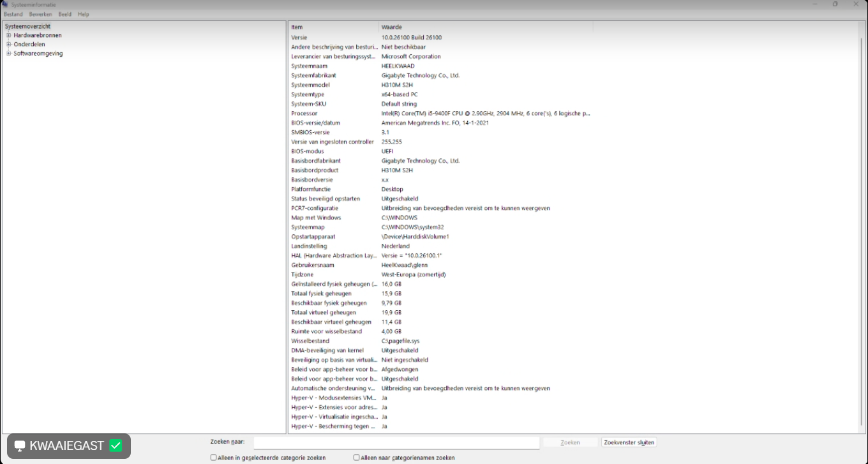
Task: Select the username value 'HeelKwaad\glenn'
Action: pos(405,265)
